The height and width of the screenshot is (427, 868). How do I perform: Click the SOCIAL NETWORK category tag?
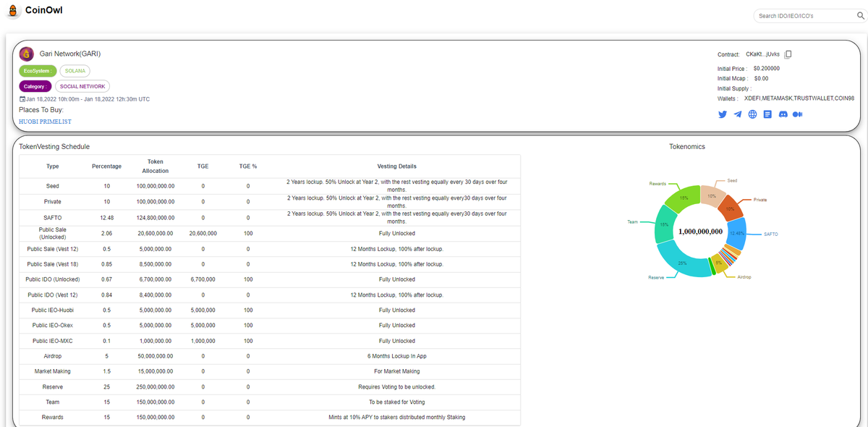(x=82, y=86)
